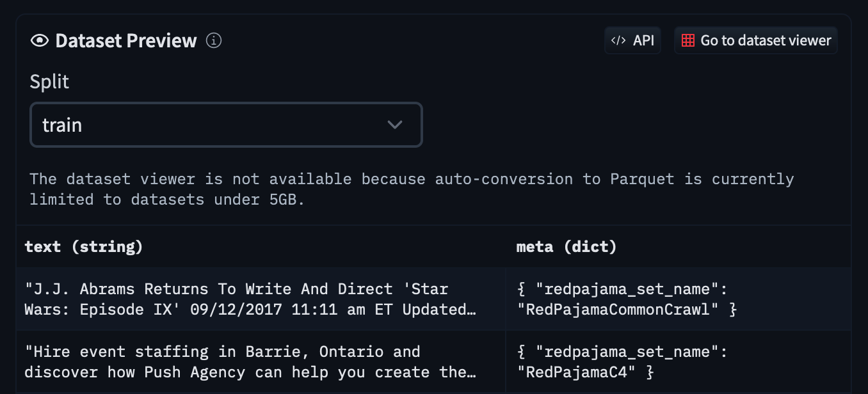Click the API button
Image resolution: width=868 pixels, height=394 pixels.
coord(632,40)
